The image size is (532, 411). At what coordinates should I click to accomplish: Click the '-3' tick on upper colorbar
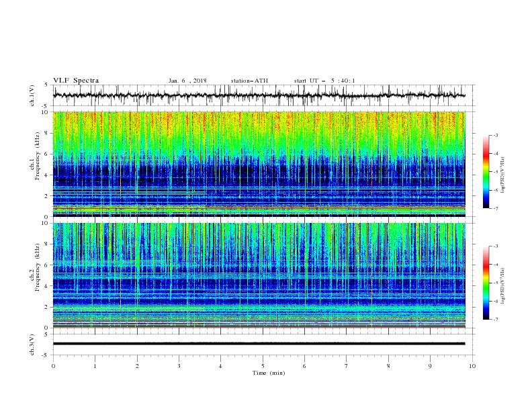495,135
